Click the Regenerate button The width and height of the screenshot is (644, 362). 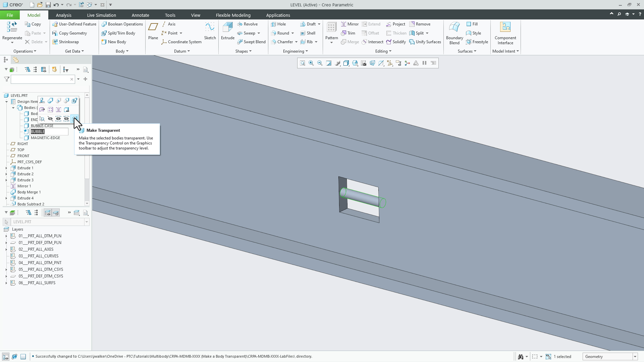(12, 32)
